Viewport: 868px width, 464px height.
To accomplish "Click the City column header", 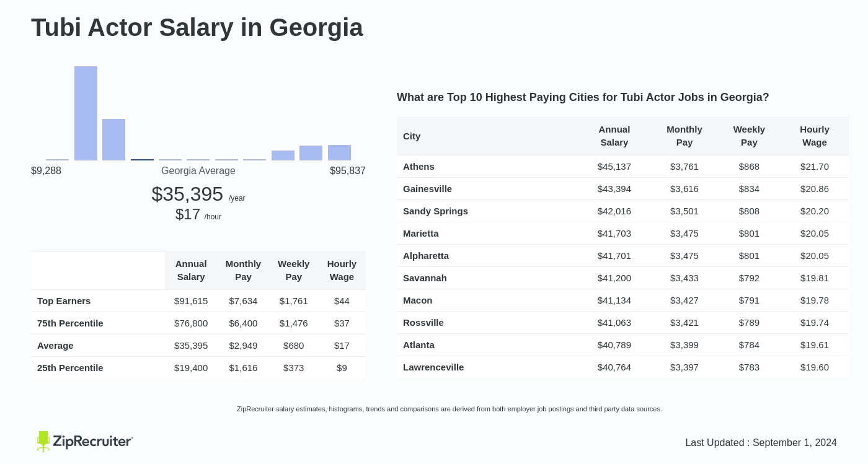I will click(x=412, y=136).
